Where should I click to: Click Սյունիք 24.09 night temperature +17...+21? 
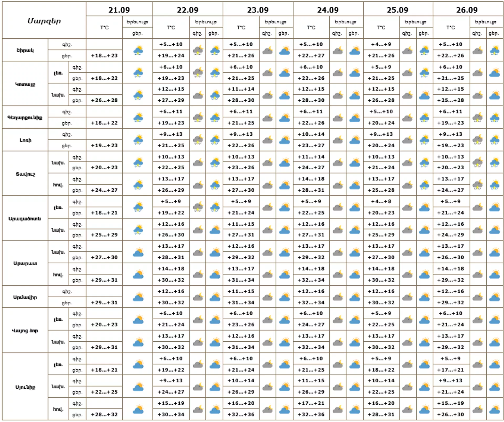coord(311,403)
